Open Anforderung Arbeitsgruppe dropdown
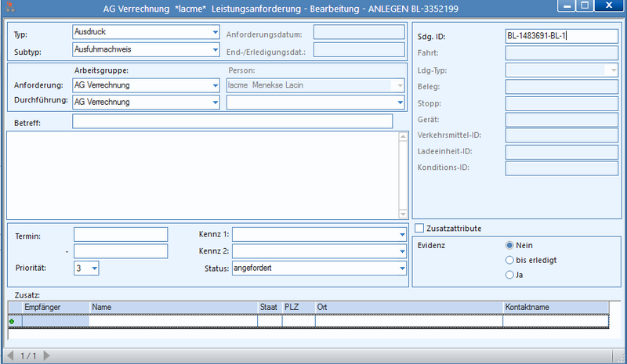This screenshot has height=364, width=627. (215, 85)
